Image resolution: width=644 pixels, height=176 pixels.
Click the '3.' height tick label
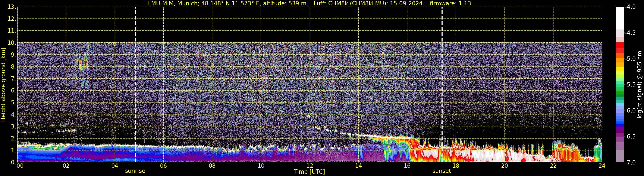click(x=13, y=127)
